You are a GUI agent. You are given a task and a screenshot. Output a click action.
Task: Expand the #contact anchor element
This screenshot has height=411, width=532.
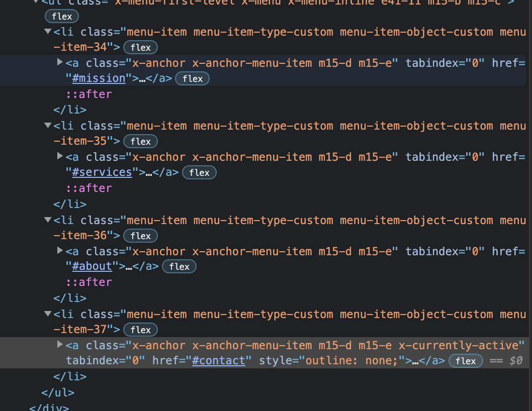pyautogui.click(x=60, y=345)
